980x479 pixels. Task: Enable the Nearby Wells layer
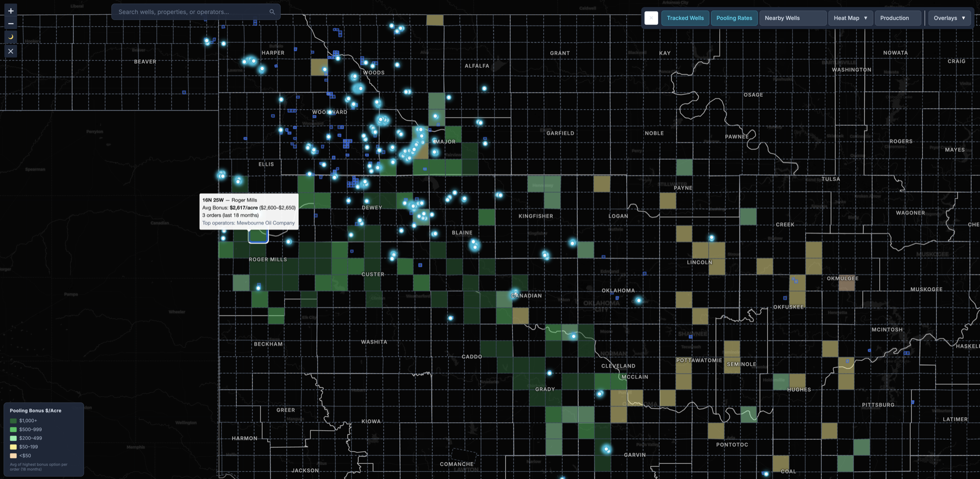792,18
